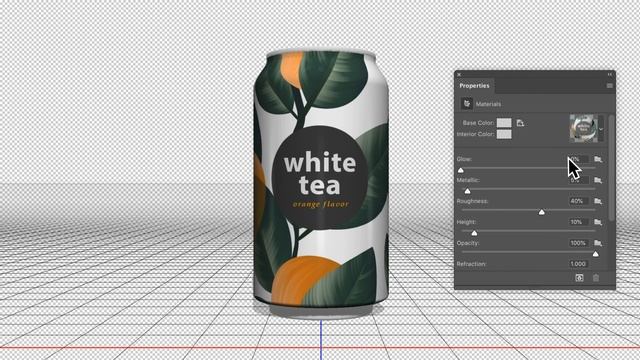Click Height 10% value field
The width and height of the screenshot is (640, 360).
point(578,222)
